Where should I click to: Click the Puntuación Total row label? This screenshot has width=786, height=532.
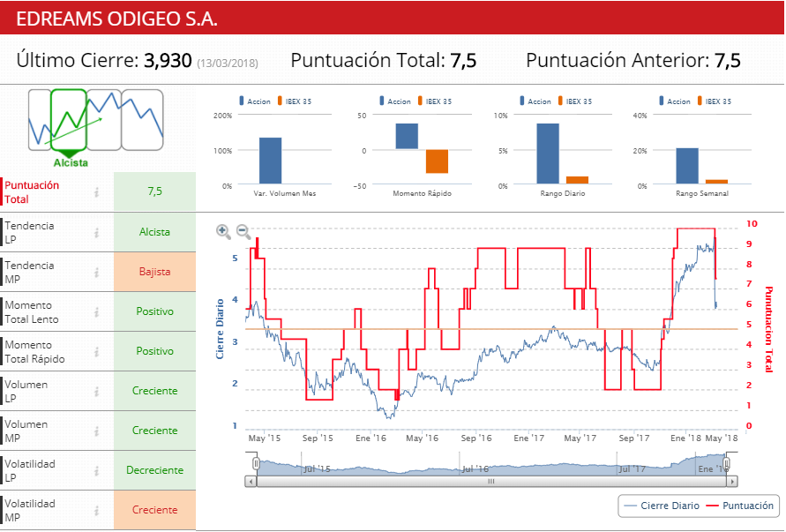[x=32, y=192]
